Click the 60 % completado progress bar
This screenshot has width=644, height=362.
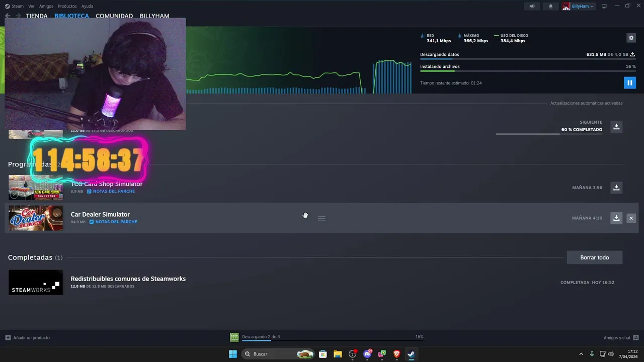pos(549,134)
